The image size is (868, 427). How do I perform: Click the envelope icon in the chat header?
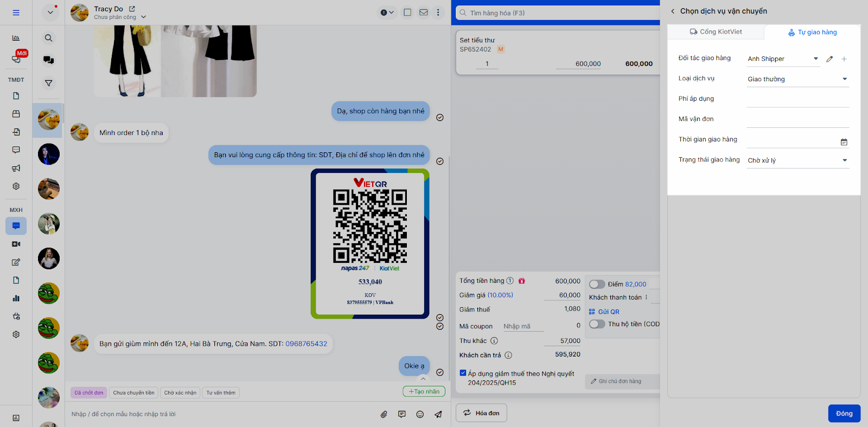pos(424,12)
